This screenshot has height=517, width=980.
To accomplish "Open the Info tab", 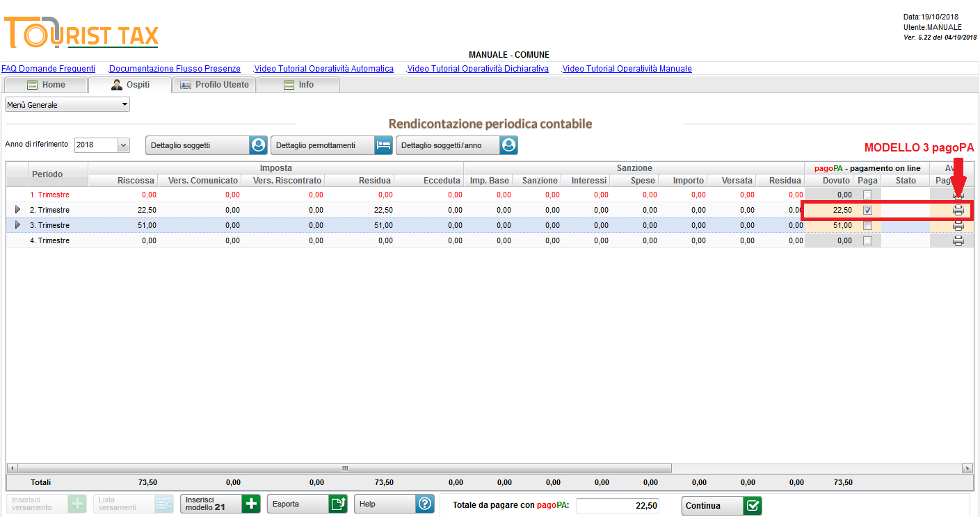I will (x=298, y=85).
